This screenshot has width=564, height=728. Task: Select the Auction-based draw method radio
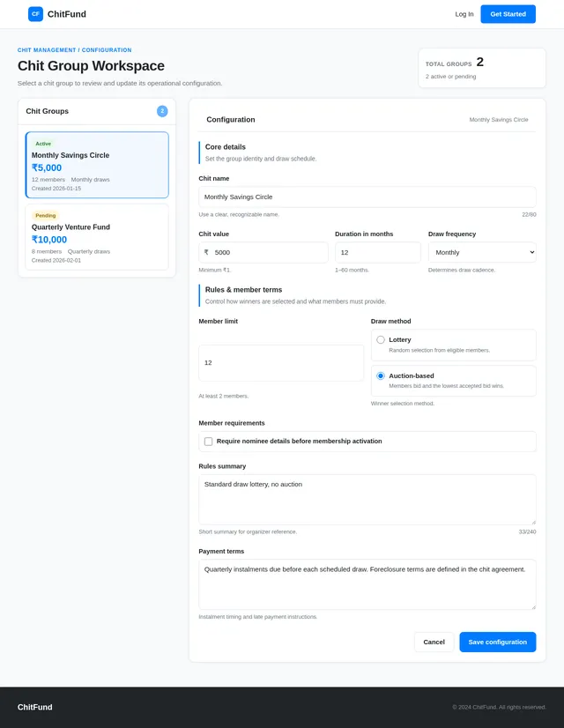coord(381,375)
